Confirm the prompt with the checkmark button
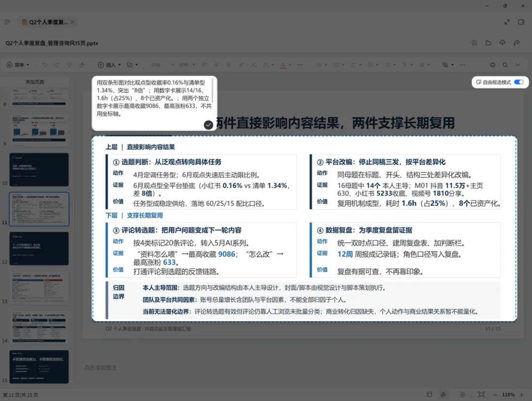 pos(208,125)
